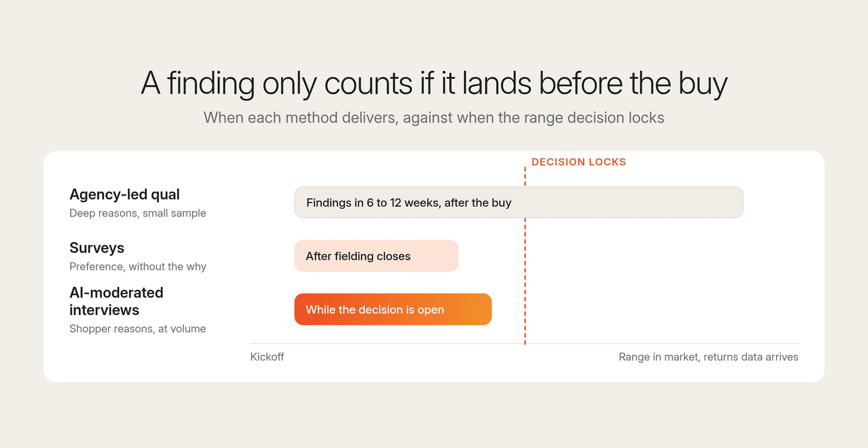Click the horizontal timeline axis line
Viewport: 868px width, 448px height.
(x=524, y=344)
